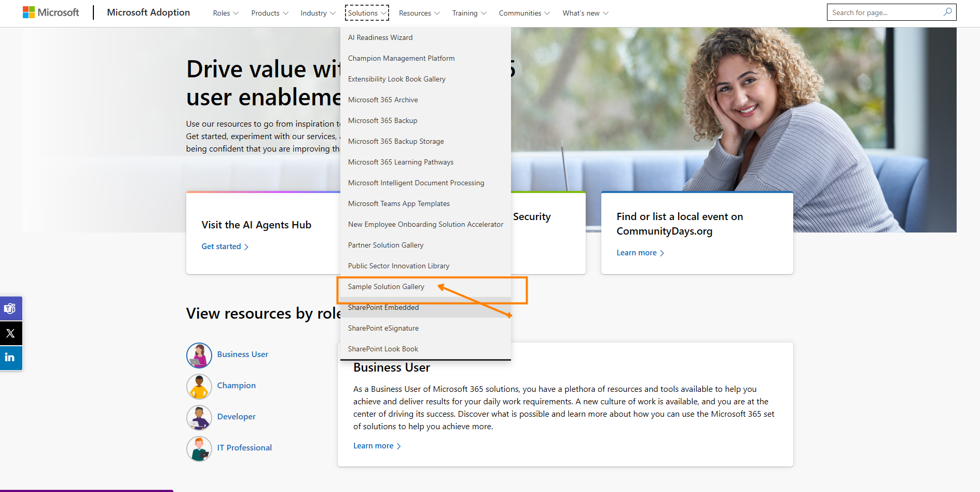Select Public Sector Innovation Library
980x492 pixels.
click(425, 266)
